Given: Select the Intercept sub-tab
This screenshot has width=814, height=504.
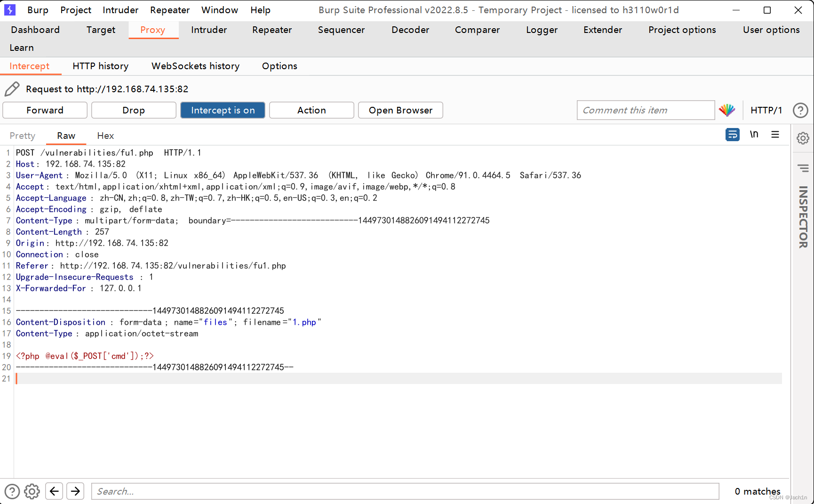Looking at the screenshot, I should coord(29,66).
